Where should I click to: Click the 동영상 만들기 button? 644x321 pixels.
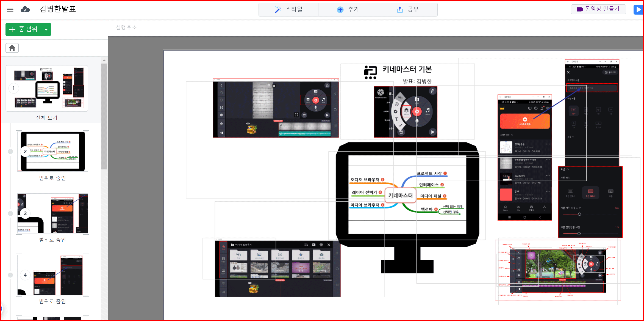tap(598, 9)
